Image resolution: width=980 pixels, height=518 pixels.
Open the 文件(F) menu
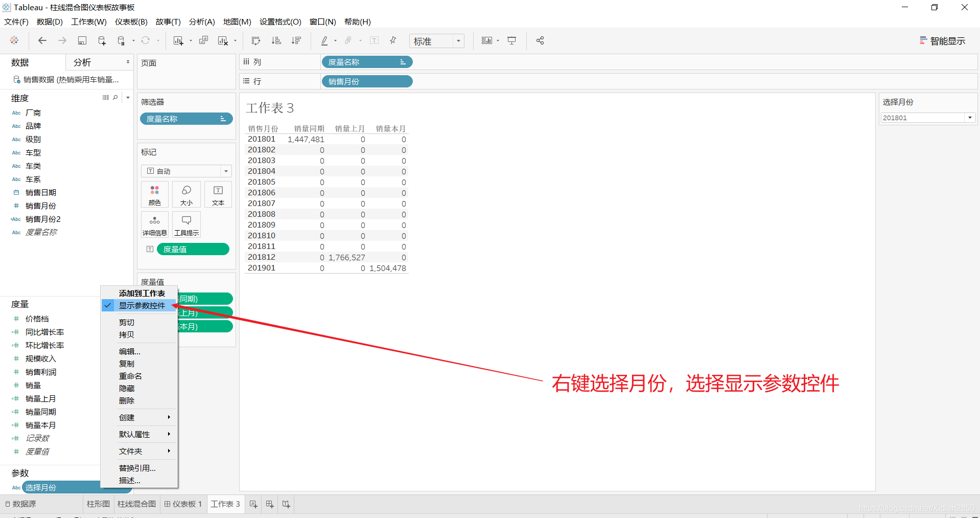(16, 21)
